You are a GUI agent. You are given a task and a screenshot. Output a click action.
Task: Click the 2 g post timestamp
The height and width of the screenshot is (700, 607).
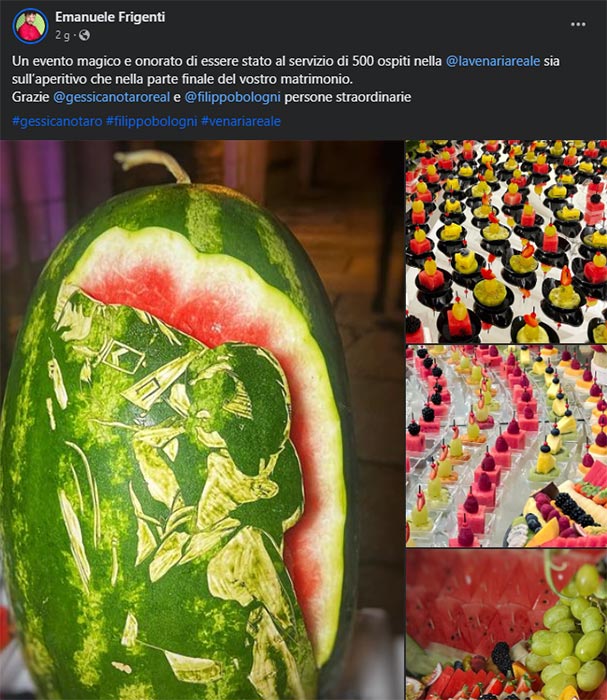click(x=62, y=35)
